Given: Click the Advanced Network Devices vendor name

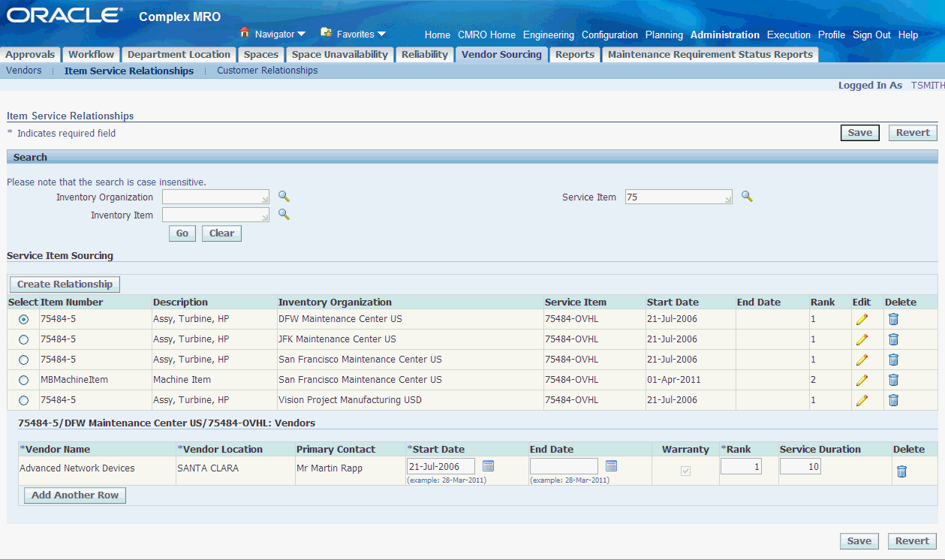Looking at the screenshot, I should (x=77, y=468).
